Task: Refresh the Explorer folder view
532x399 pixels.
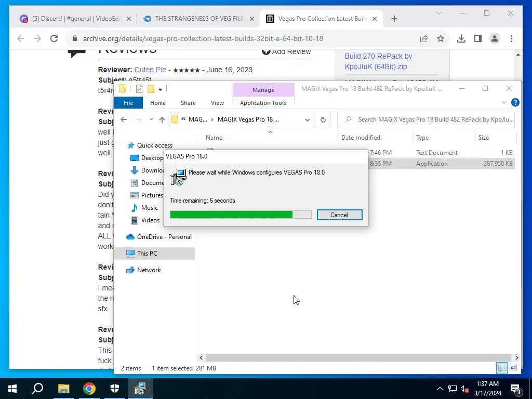Action: click(323, 119)
